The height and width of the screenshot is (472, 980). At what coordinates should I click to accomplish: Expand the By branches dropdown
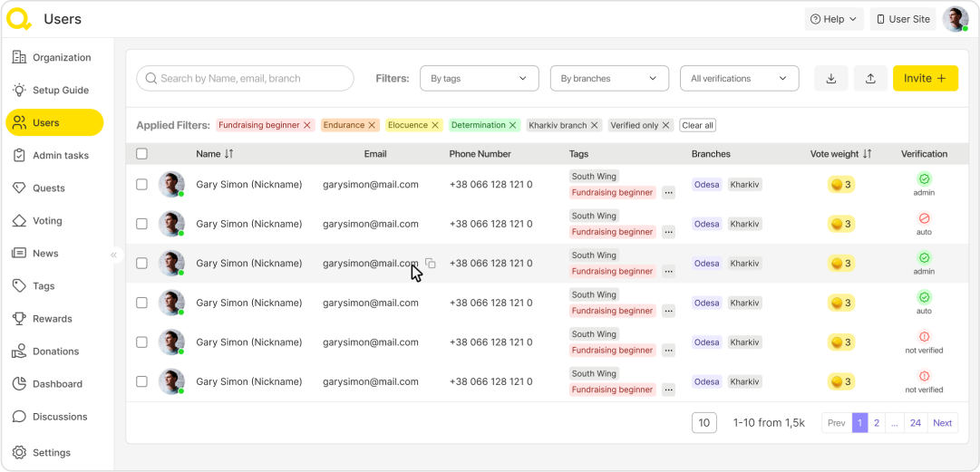609,79
